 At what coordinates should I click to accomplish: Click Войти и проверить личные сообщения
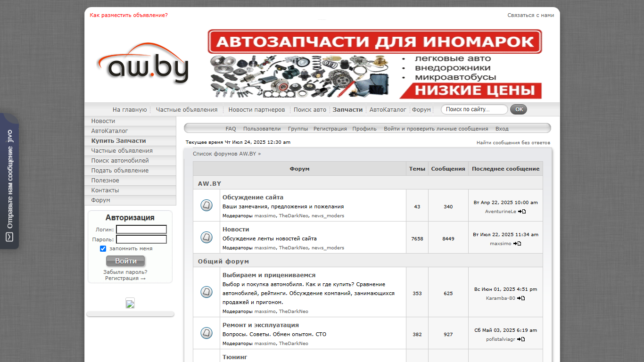pyautogui.click(x=436, y=129)
